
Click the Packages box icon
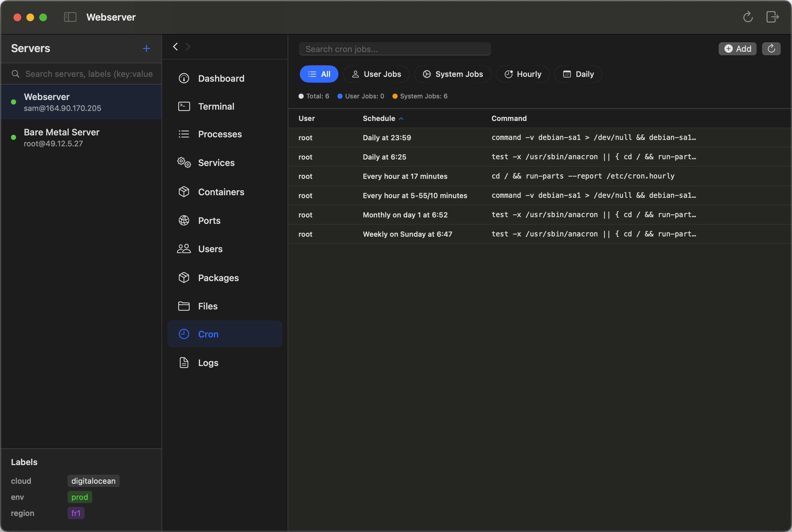pos(184,278)
